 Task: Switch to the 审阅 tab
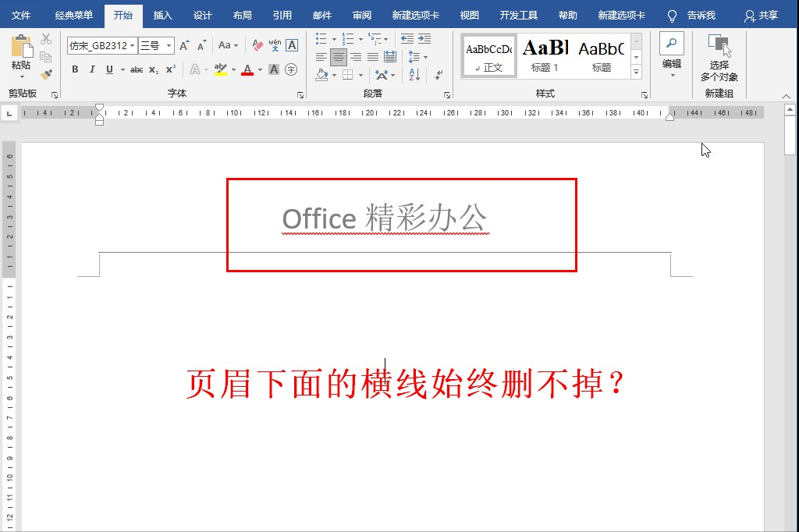coord(362,16)
